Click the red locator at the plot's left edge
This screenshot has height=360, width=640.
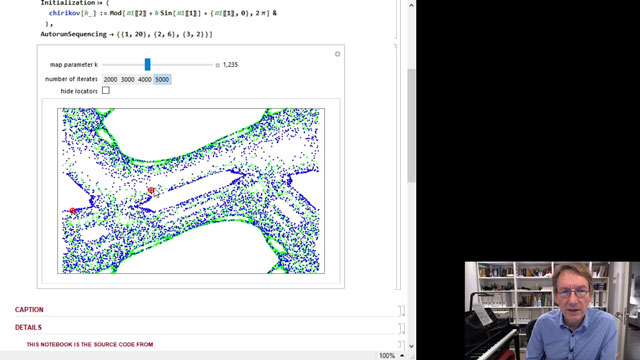(x=73, y=211)
